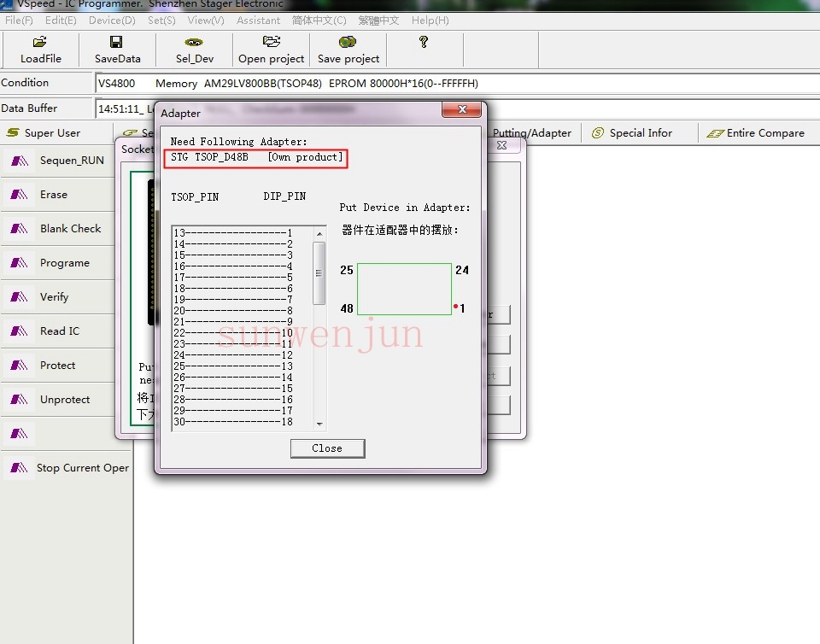Viewport: 820px width, 644px height.
Task: Click Read IC in the sidebar
Action: pos(58,331)
